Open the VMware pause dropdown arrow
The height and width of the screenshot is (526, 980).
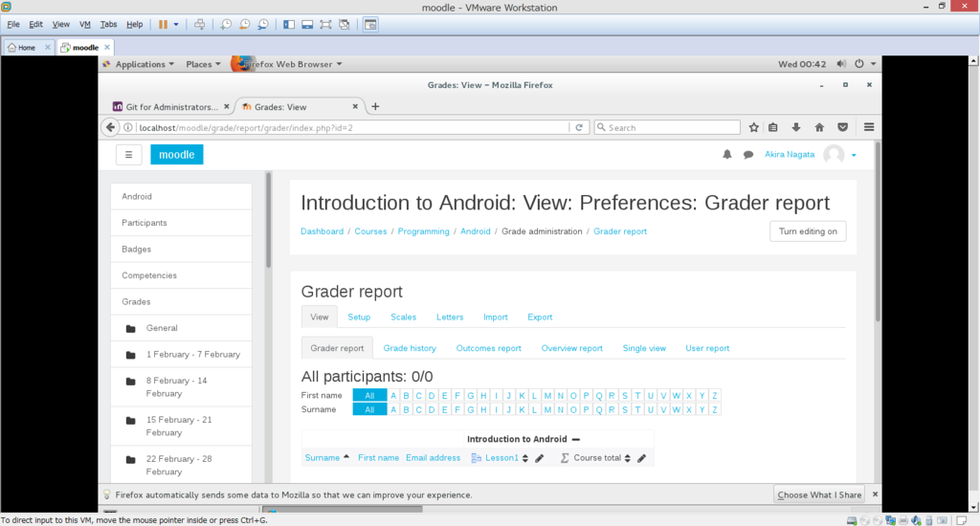[176, 24]
